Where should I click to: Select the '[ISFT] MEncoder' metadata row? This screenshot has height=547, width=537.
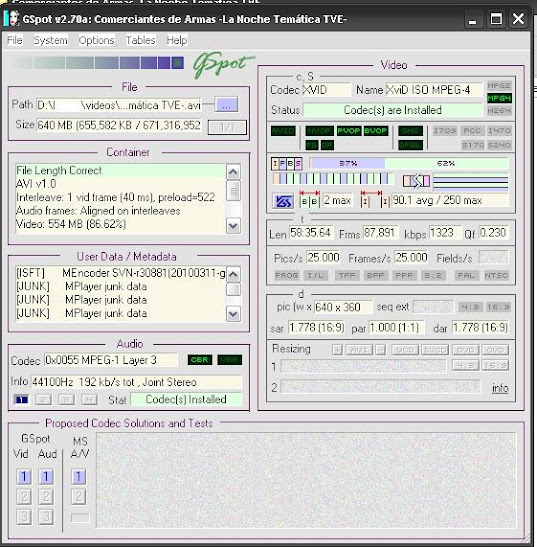tap(120, 273)
